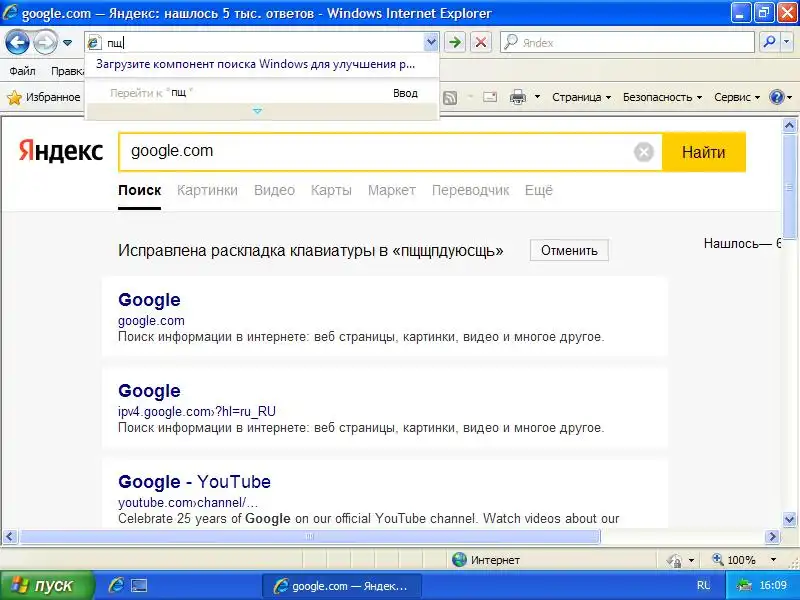Screen dimensions: 800x600
Task: Switch to the Карты tab
Action: point(331,190)
